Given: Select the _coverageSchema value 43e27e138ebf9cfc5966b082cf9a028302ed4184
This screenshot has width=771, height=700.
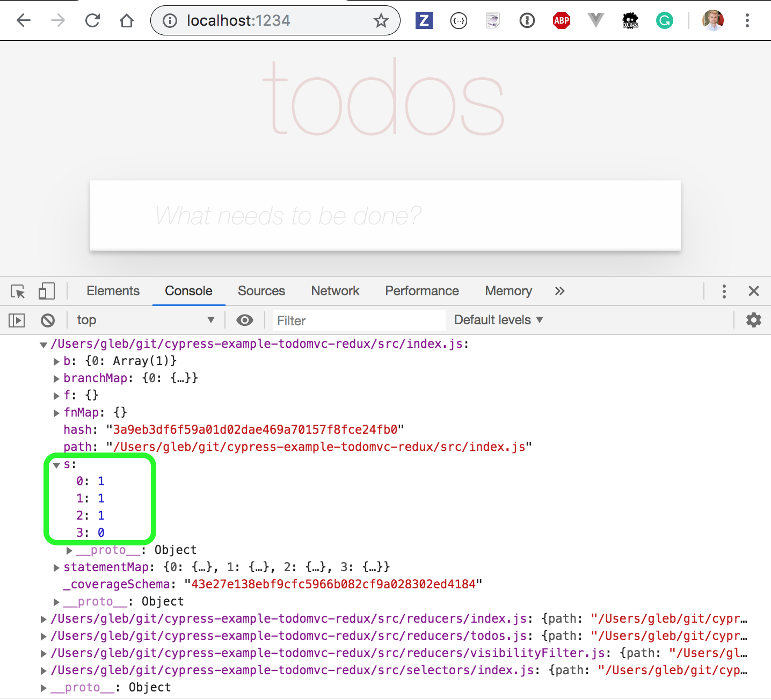Looking at the screenshot, I should tap(333, 584).
